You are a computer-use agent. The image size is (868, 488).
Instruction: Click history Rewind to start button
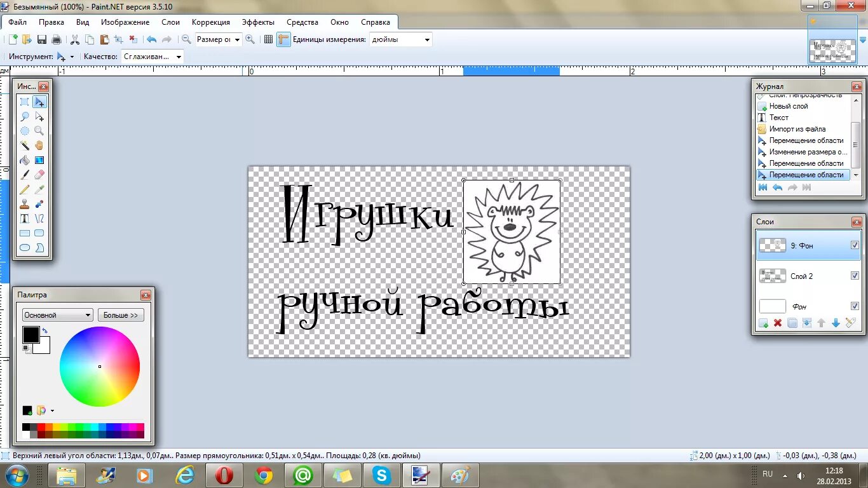coord(763,187)
